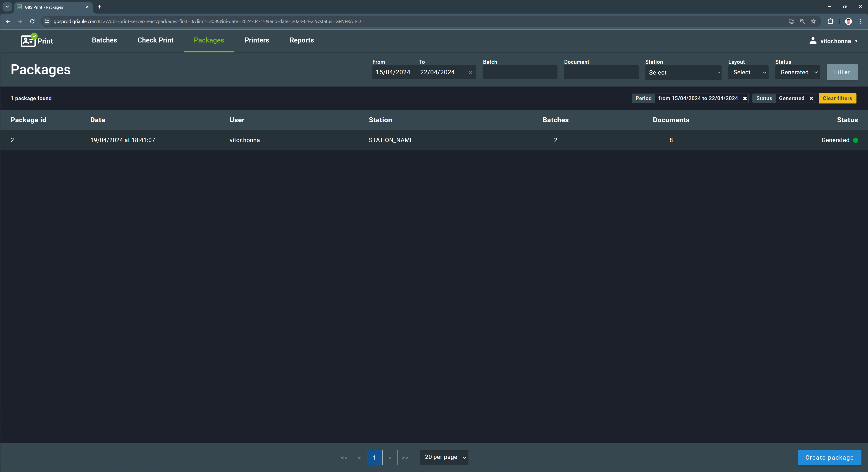This screenshot has height=472, width=868.
Task: Click the user profile icon next to vitor.honna
Action: [813, 41]
